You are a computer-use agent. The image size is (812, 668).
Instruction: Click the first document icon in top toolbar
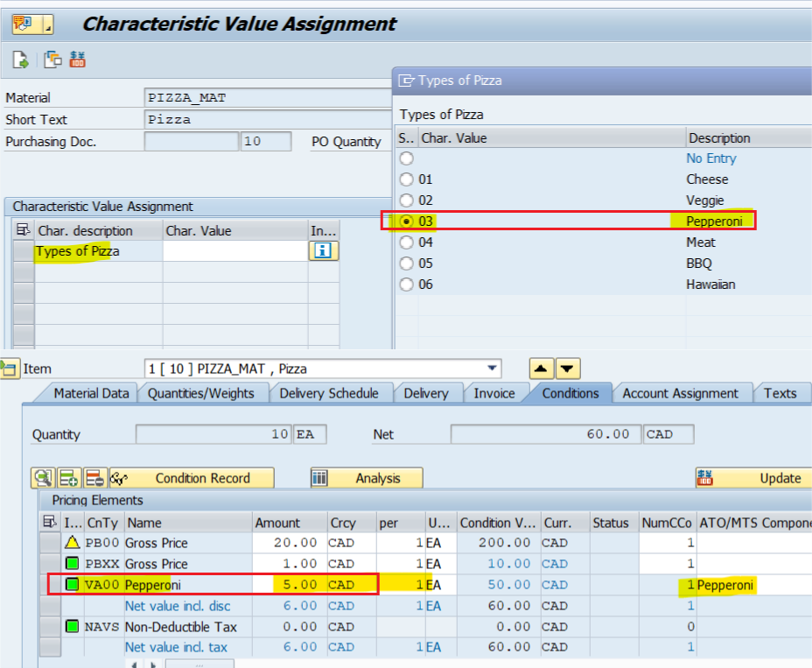[20, 60]
